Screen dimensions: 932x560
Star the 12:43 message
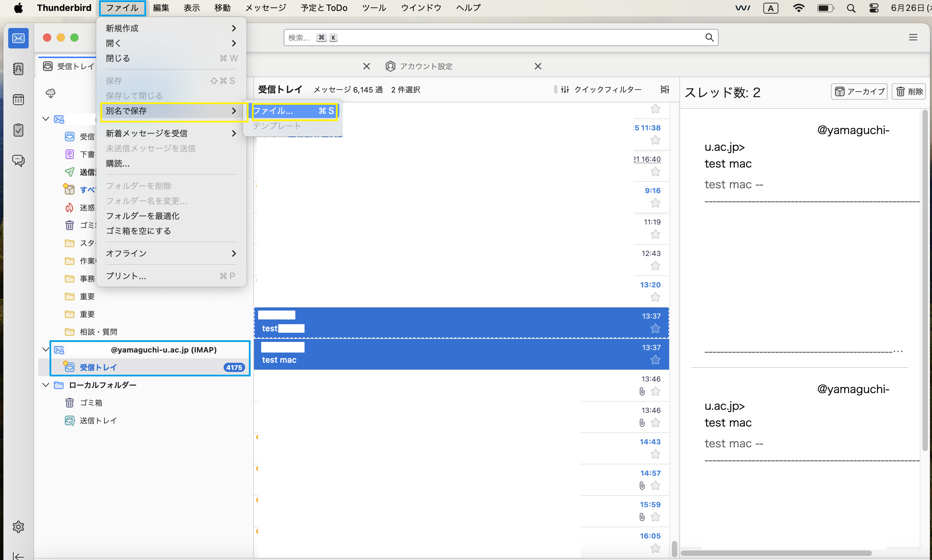click(x=655, y=265)
